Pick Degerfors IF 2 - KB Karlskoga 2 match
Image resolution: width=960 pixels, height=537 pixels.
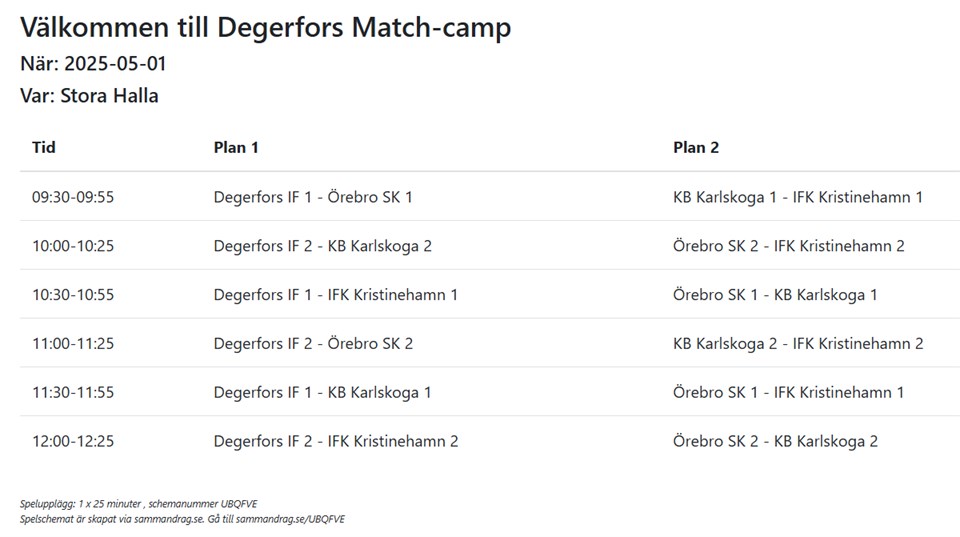[x=322, y=246]
